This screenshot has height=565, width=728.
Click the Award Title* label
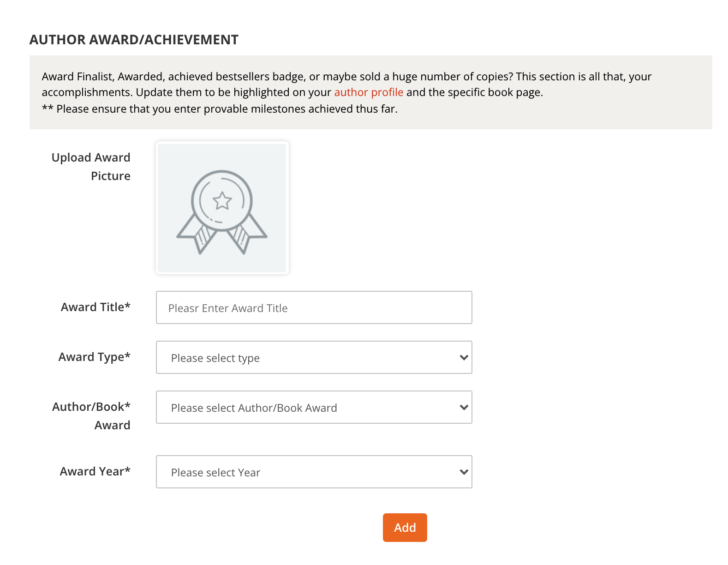[x=95, y=307]
